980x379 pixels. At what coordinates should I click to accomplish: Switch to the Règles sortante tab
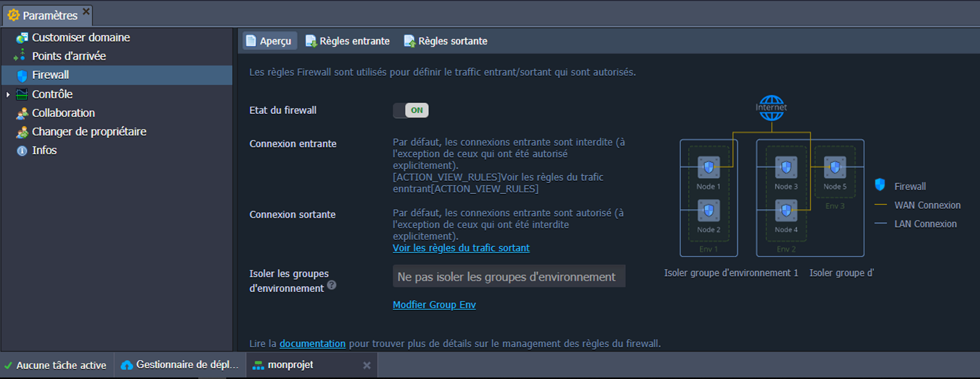[x=446, y=41]
